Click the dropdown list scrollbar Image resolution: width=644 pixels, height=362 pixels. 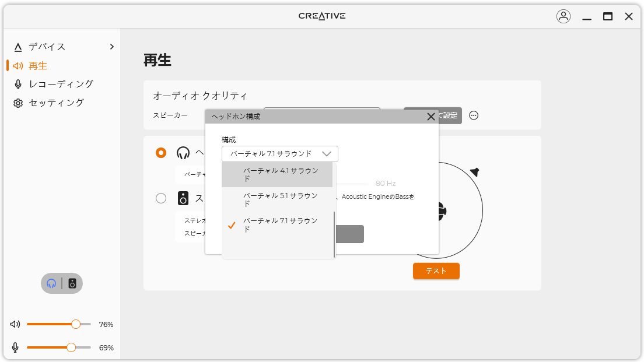pos(334,233)
